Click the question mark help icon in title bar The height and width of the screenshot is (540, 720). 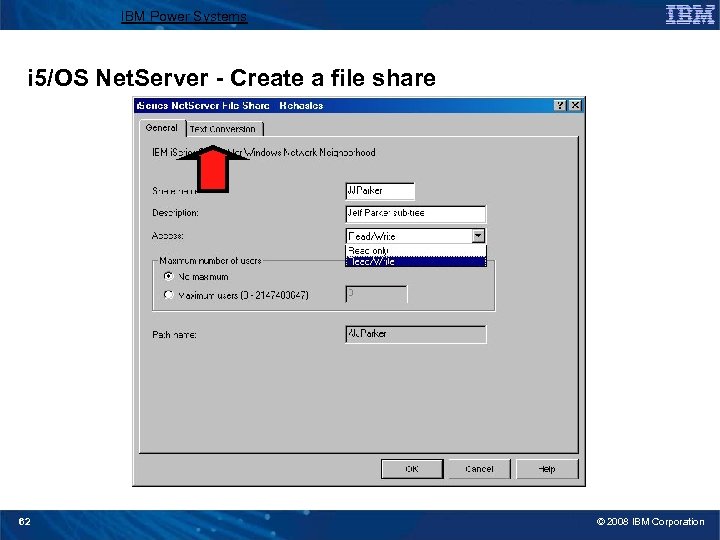(560, 105)
